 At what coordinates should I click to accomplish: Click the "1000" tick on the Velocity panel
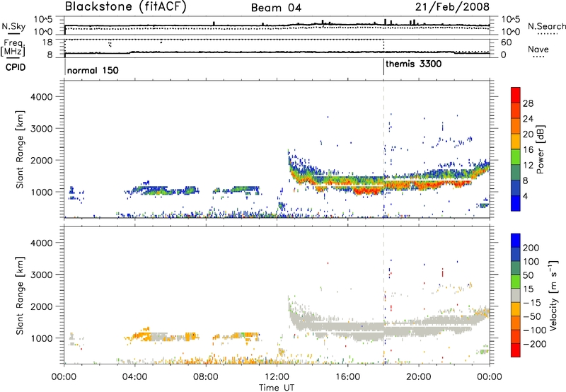[x=41, y=338]
